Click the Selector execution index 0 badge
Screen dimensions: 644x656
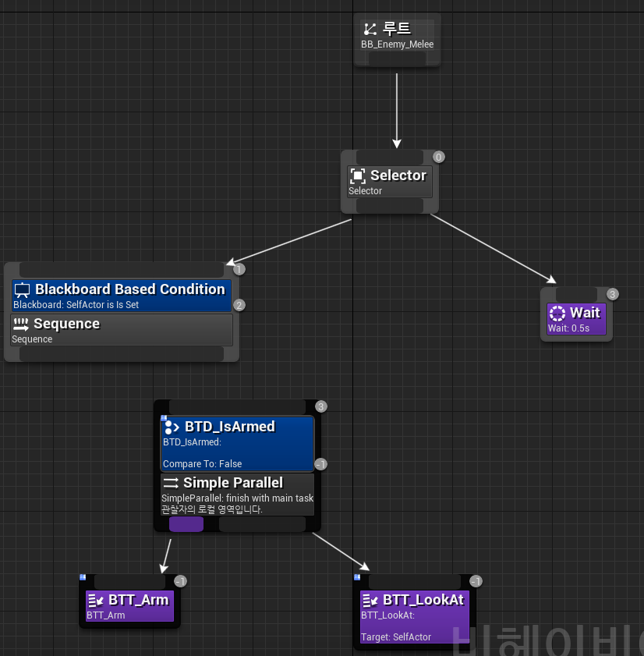coord(438,158)
